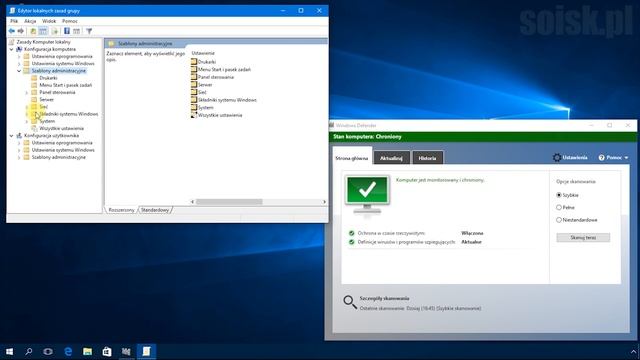
Task: Select the Pełne scan option
Action: click(x=559, y=207)
